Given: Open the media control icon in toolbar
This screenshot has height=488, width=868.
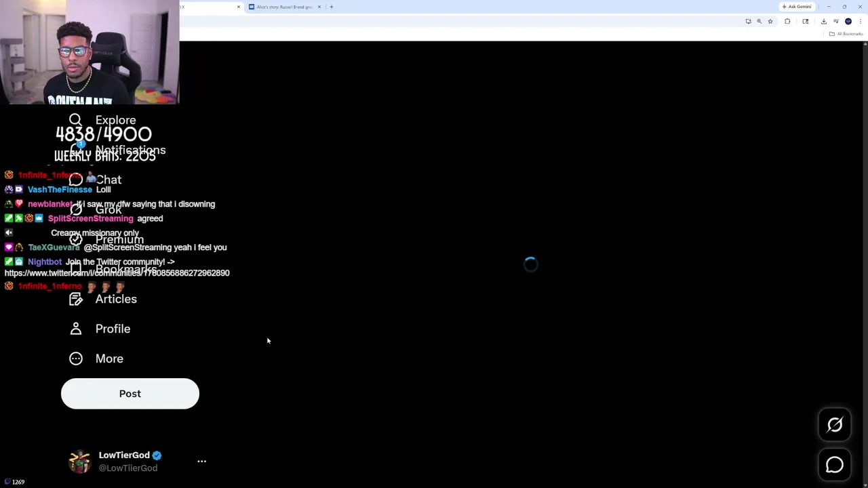Looking at the screenshot, I should tap(836, 22).
